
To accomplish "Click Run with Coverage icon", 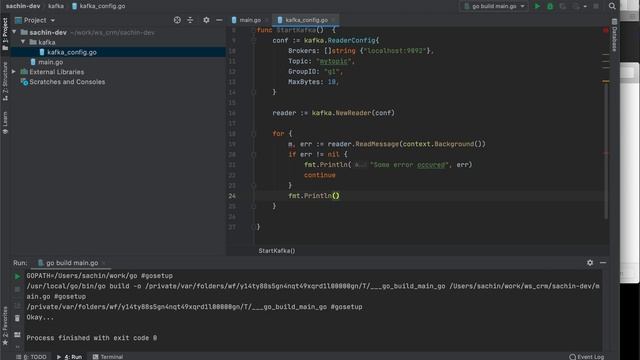I will (563, 6).
